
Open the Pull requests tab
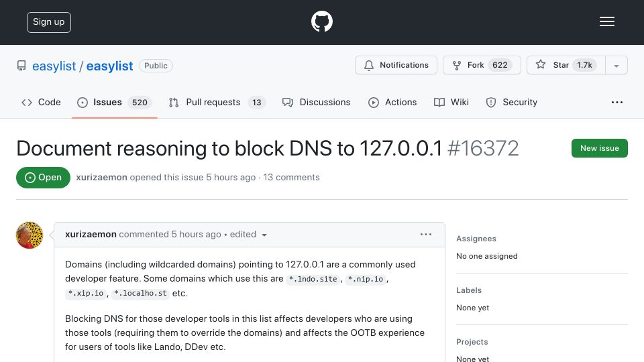(x=217, y=102)
